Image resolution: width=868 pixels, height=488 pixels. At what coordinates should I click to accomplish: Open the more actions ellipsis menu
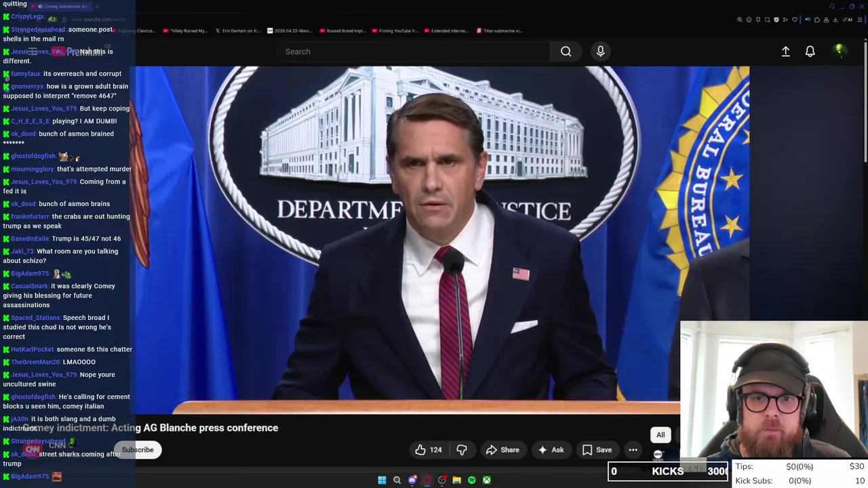(x=633, y=450)
